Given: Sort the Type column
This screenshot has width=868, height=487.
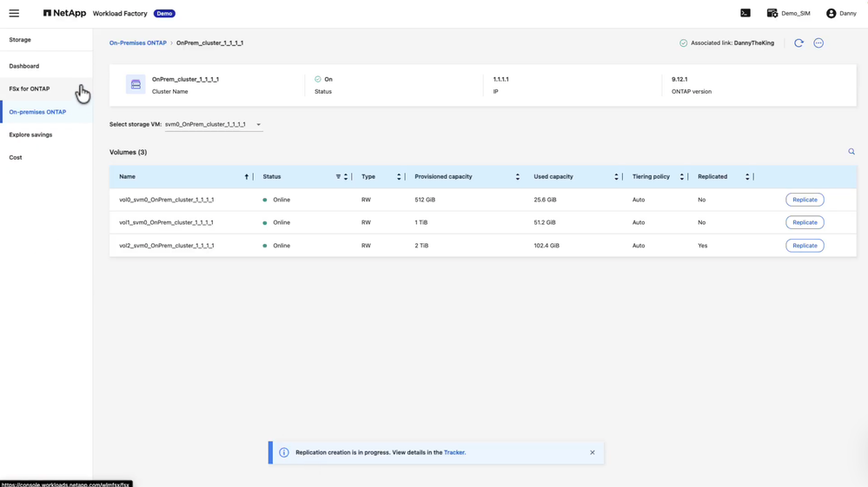Looking at the screenshot, I should [399, 177].
